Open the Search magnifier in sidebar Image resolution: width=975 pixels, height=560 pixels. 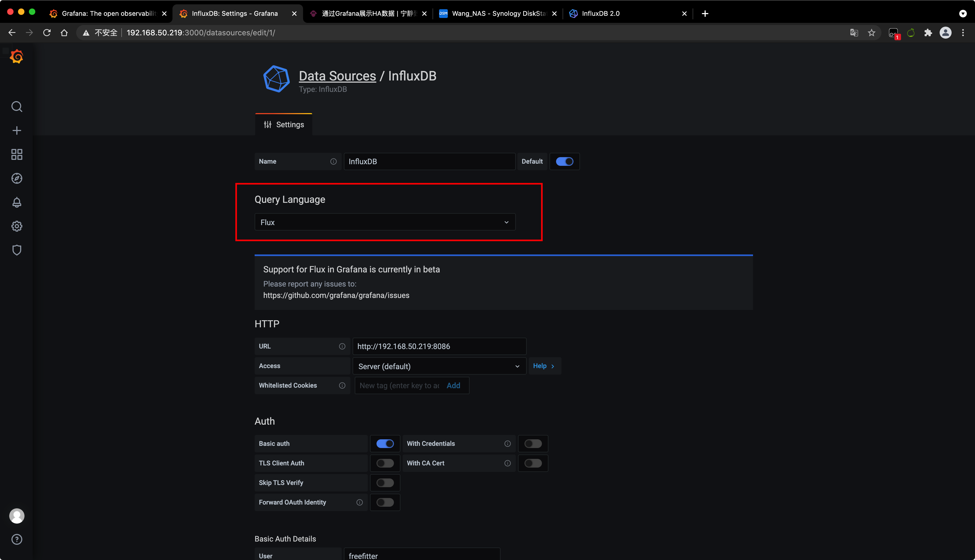click(x=17, y=107)
